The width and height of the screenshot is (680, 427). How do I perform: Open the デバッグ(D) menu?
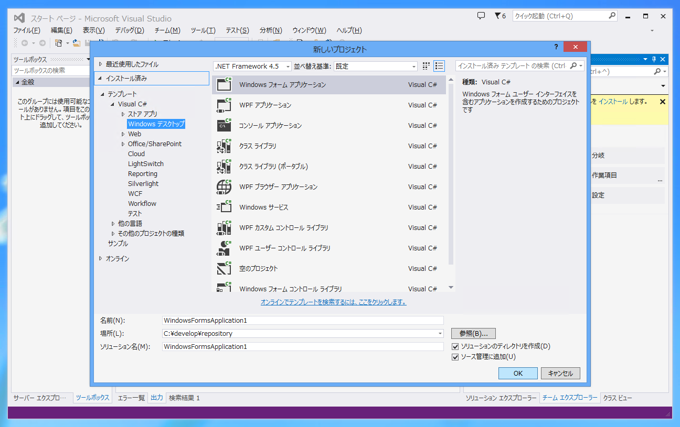coord(129,30)
